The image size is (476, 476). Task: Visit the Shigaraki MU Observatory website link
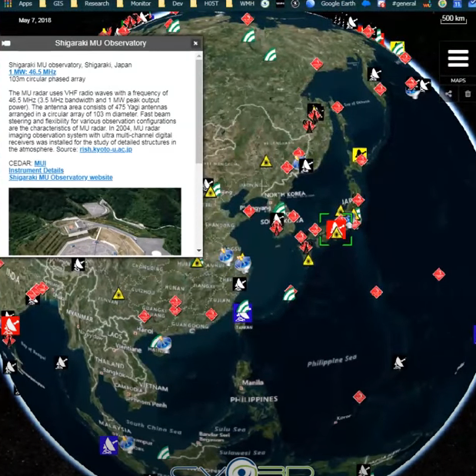(61, 178)
